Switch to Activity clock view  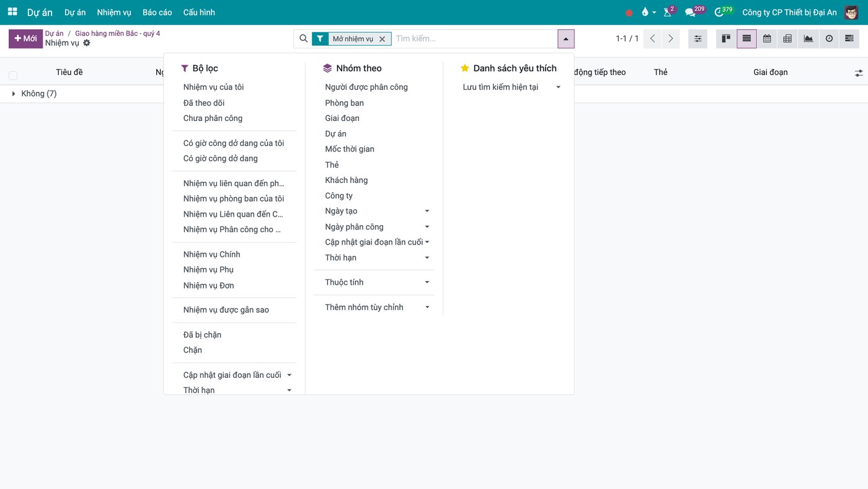coord(829,38)
